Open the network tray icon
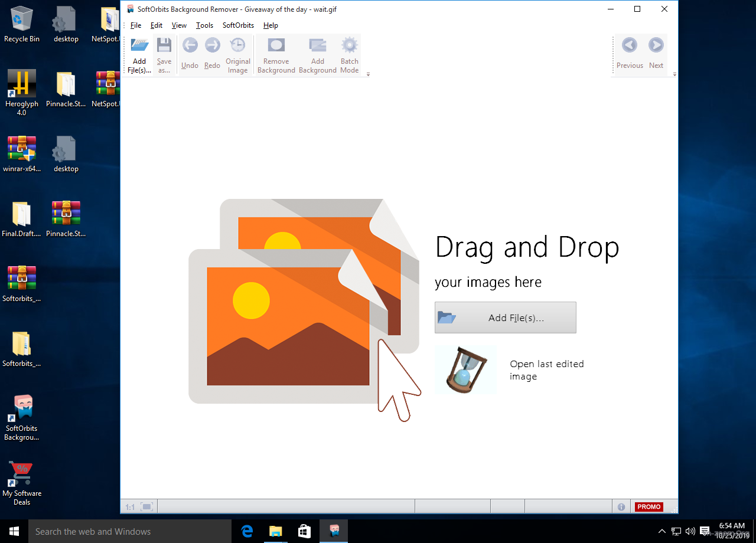Screen dimensions: 756x543 click(x=676, y=531)
